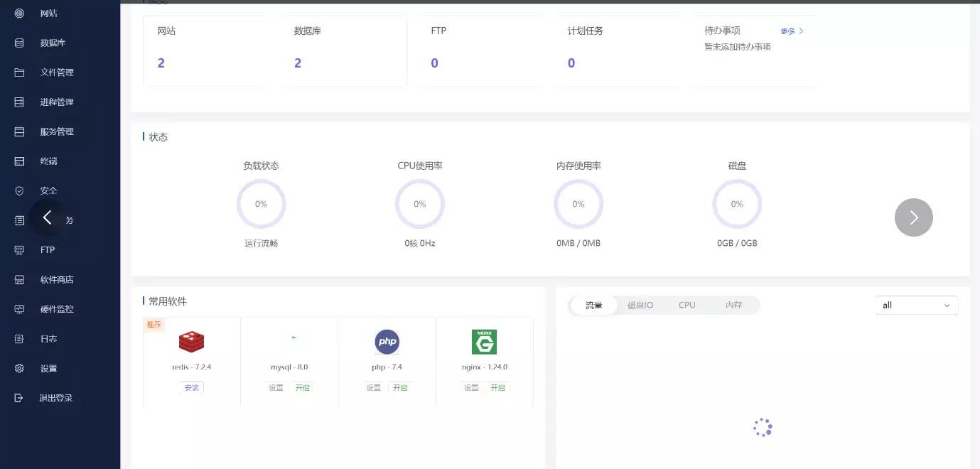Open the 网站 (Website) sidebar icon
The height and width of the screenshot is (469, 980).
(19, 13)
